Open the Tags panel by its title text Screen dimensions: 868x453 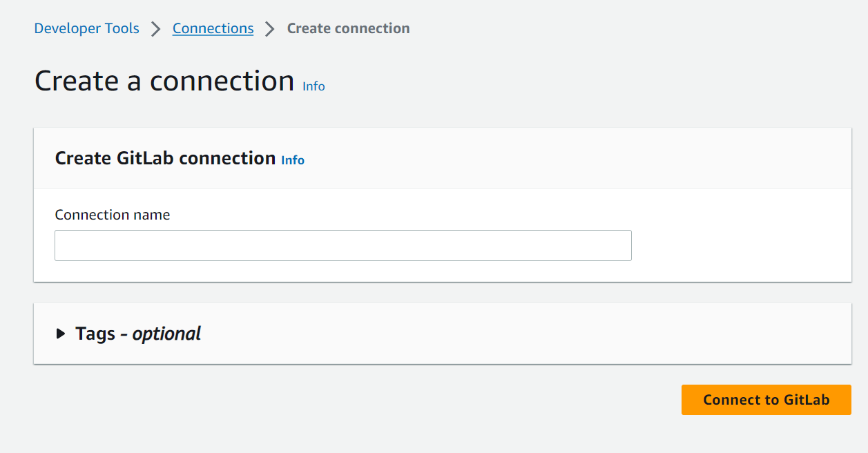(137, 334)
